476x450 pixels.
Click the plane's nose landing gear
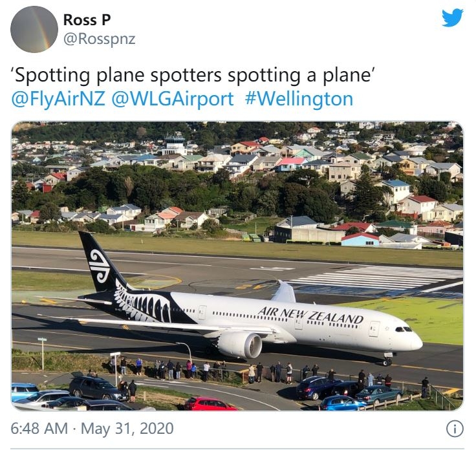(x=387, y=359)
